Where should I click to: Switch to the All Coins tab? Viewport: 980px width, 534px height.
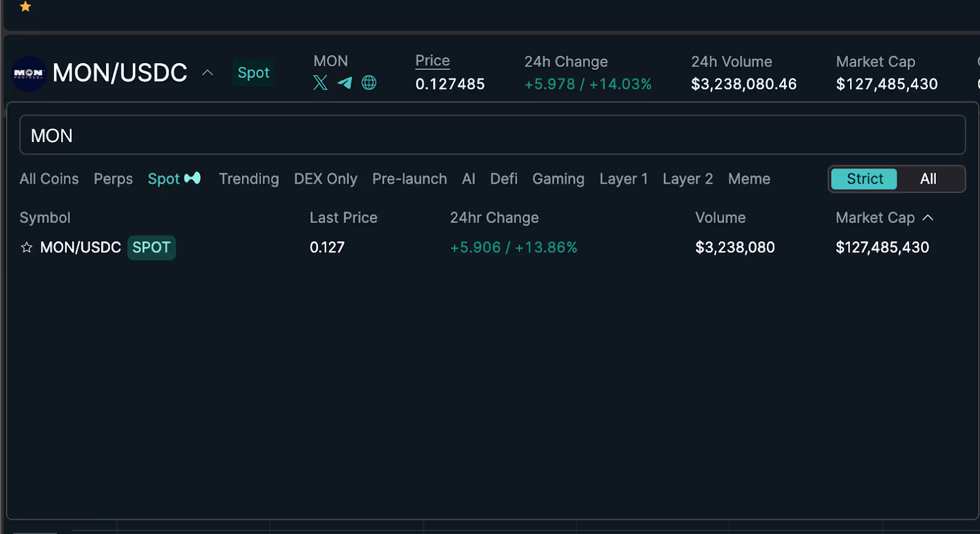[49, 179]
